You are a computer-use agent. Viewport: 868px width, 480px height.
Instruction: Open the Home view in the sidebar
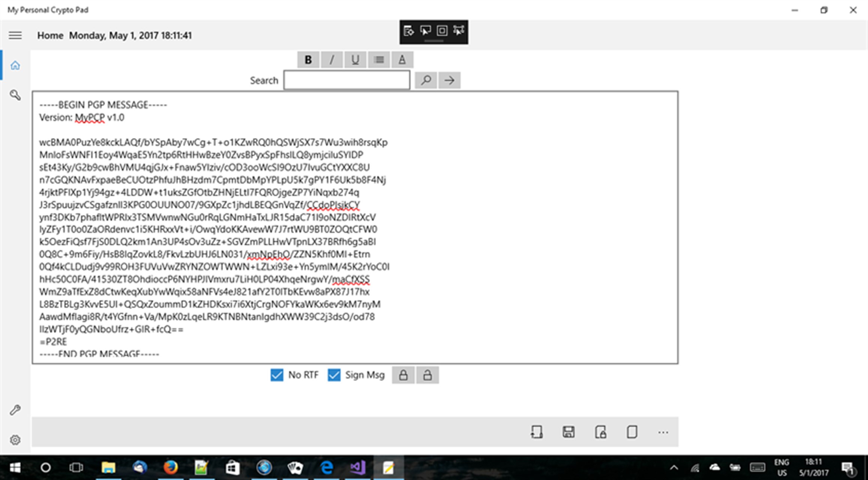(15, 65)
